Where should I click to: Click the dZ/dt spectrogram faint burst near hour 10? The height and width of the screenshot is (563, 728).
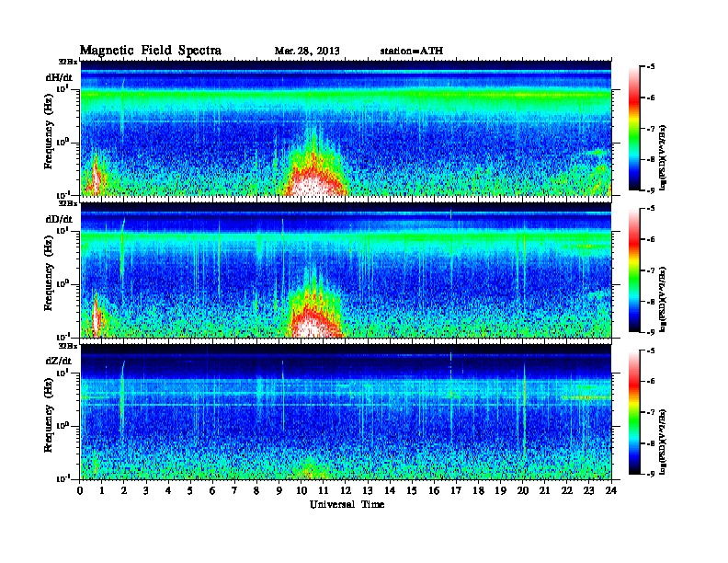pos(309,470)
